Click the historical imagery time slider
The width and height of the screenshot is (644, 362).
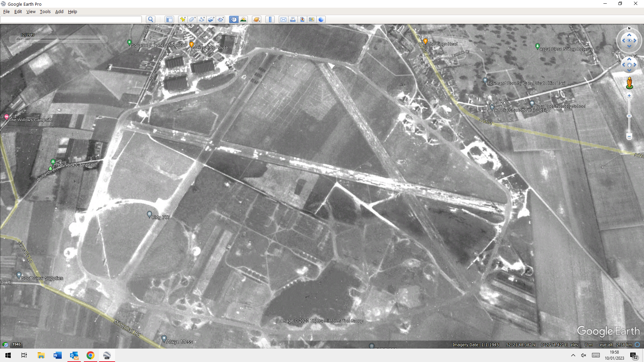[59, 40]
